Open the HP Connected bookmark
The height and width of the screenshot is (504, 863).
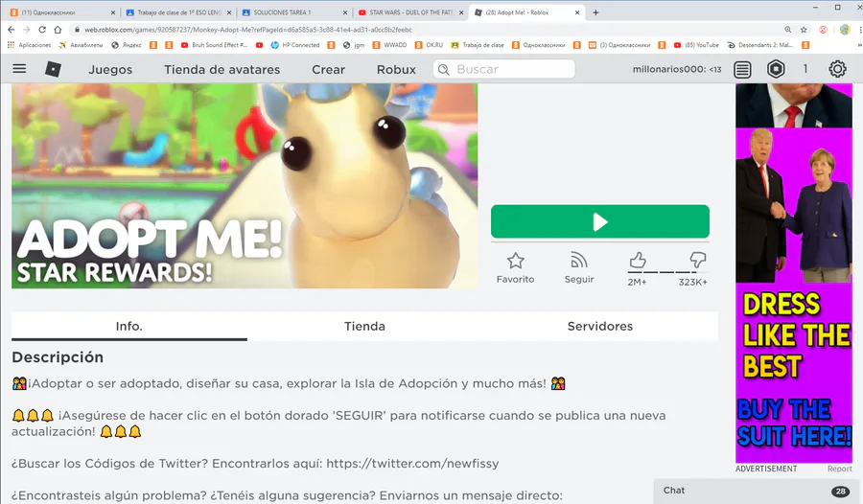tap(295, 45)
